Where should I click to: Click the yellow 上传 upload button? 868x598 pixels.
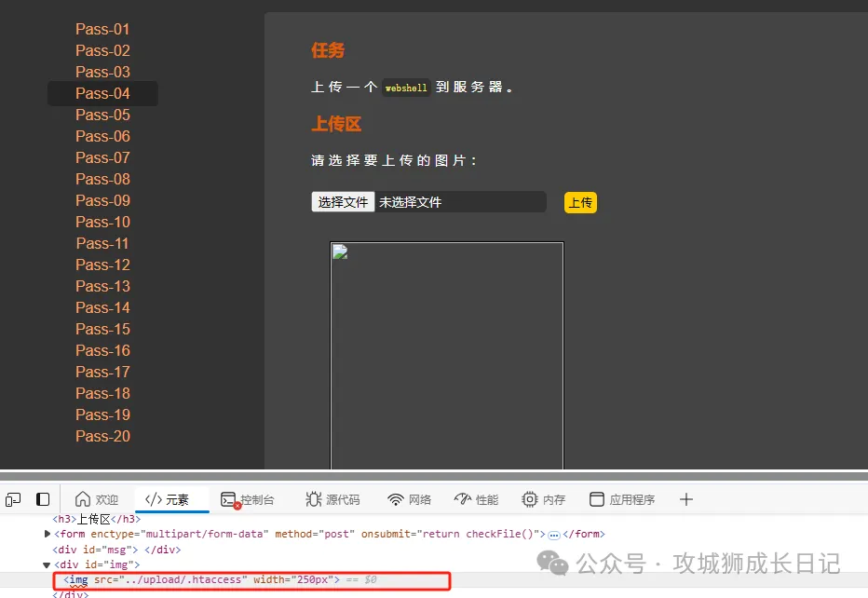580,203
